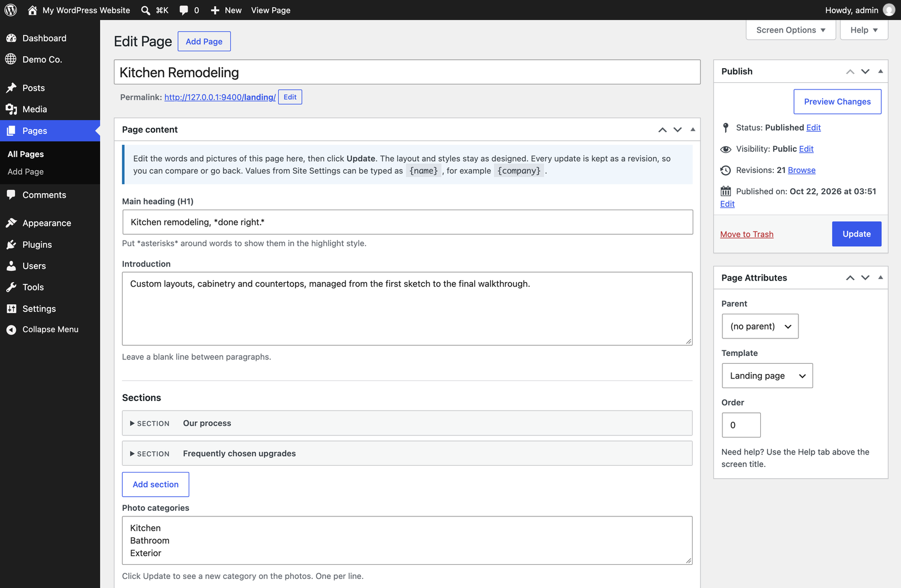Click the WordPress logo icon
Screen dimensions: 901x588
[11, 10]
